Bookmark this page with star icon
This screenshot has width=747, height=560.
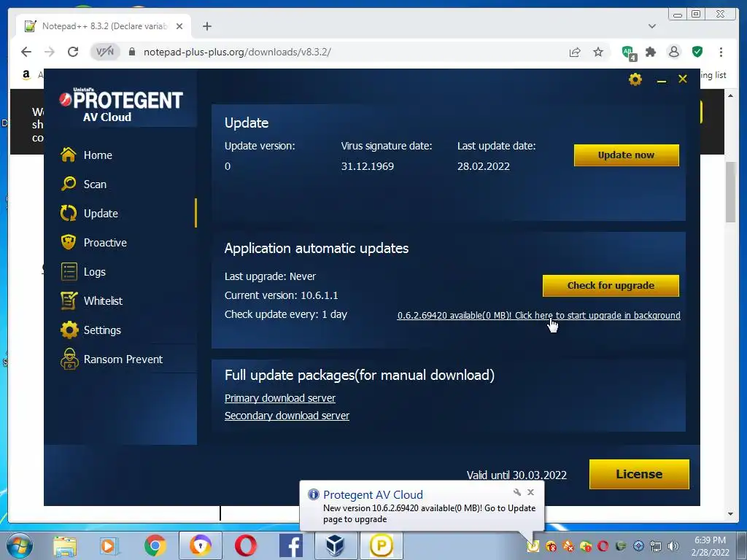(x=598, y=52)
